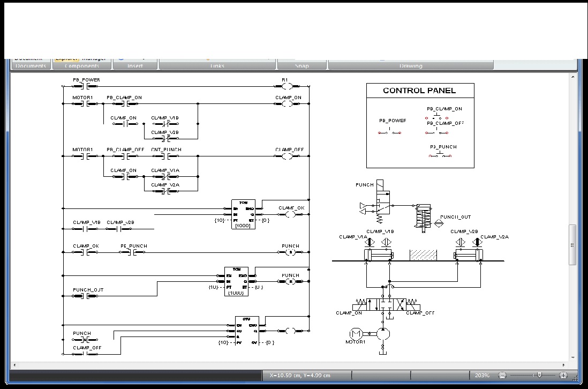
Task: Select the right clamp cylinder
Action: (468, 255)
